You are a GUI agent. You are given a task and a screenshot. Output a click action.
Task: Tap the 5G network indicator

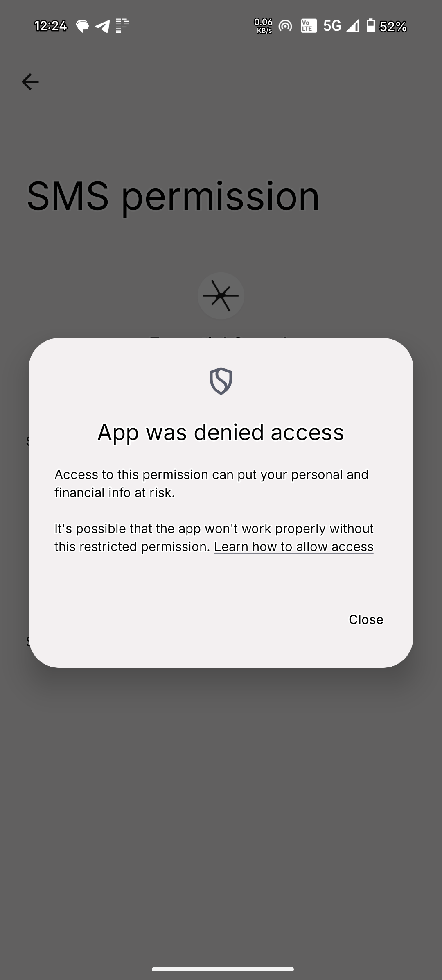(332, 26)
